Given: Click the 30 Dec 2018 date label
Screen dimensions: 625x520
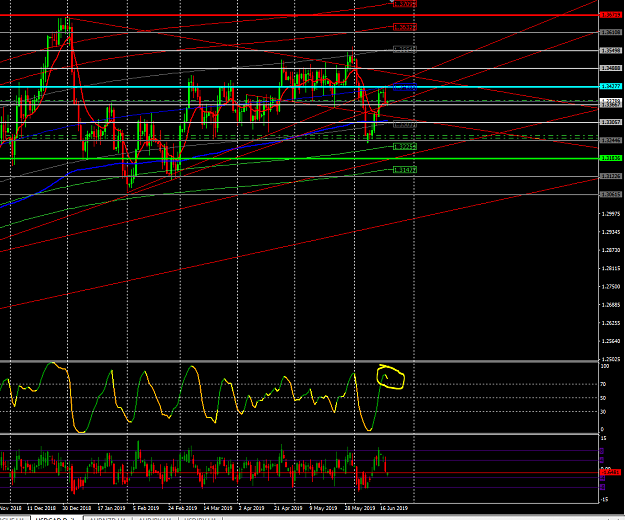Looking at the screenshot, I should [77, 508].
